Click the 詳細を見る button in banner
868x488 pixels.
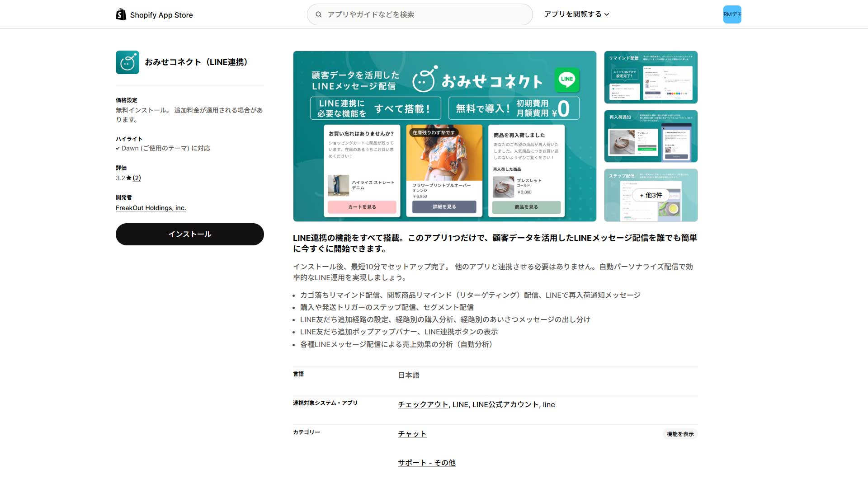click(444, 207)
